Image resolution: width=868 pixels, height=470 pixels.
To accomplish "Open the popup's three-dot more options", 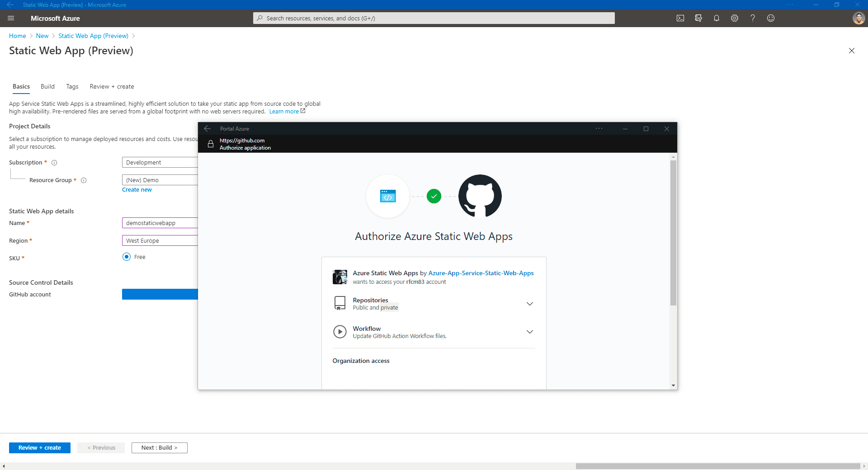I will click(599, 129).
